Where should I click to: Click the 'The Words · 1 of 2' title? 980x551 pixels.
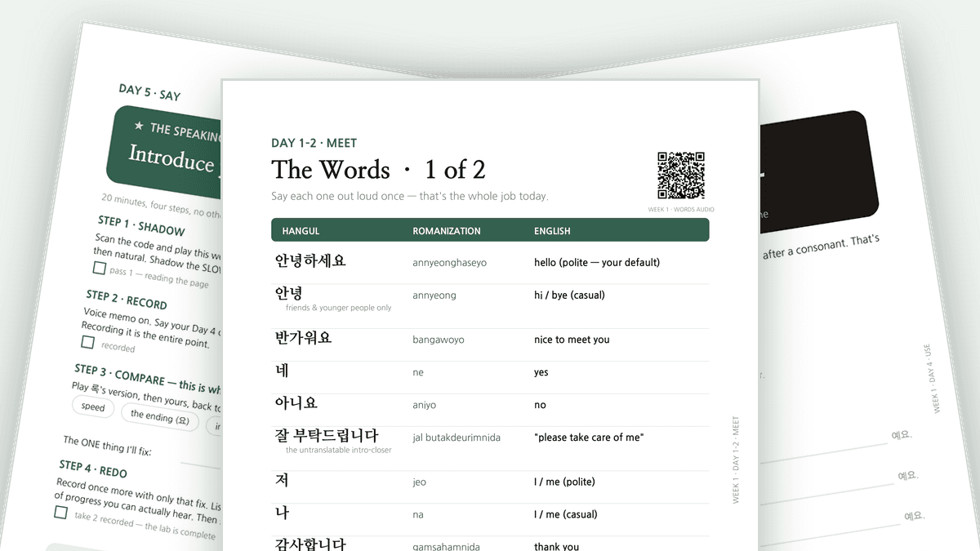378,170
